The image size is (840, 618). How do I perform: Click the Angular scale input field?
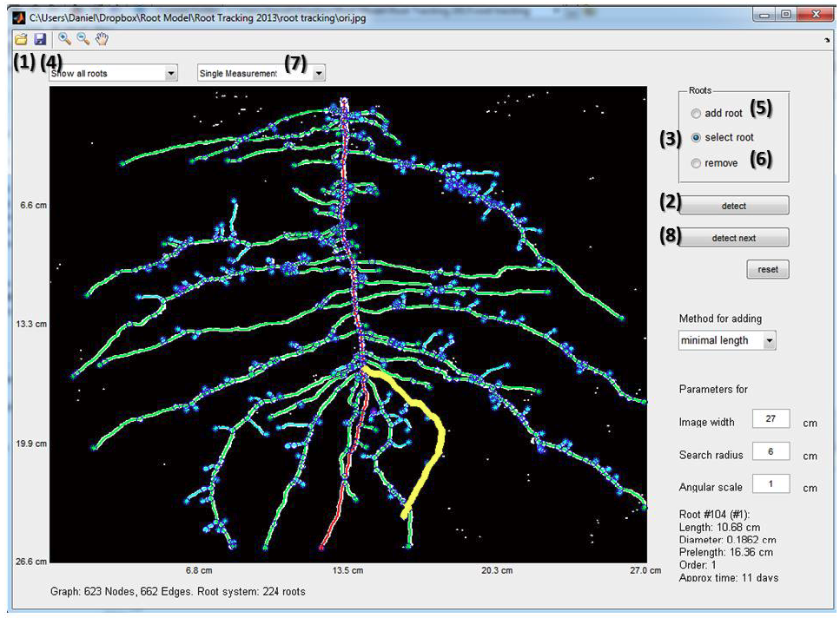pyautogui.click(x=771, y=483)
